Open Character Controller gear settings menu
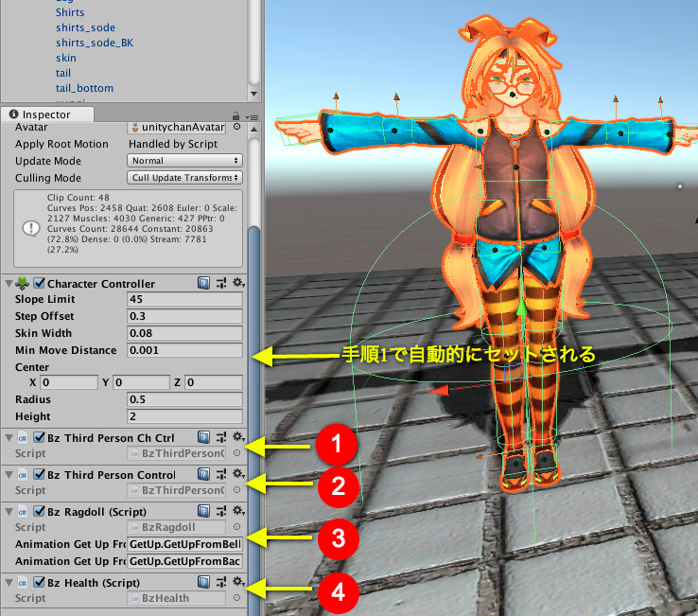Viewport: 698px width, 616px height. coord(238,283)
